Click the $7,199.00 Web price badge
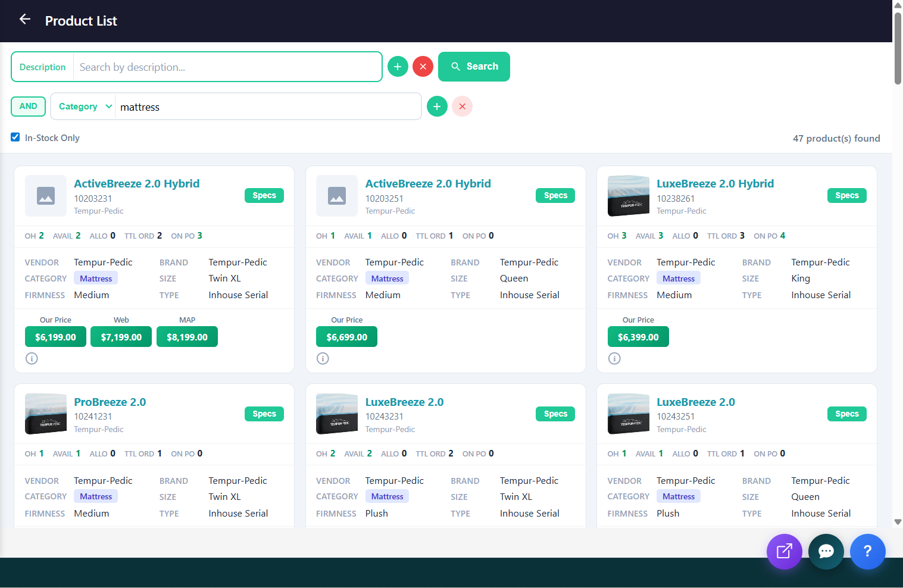903x588 pixels. click(121, 337)
